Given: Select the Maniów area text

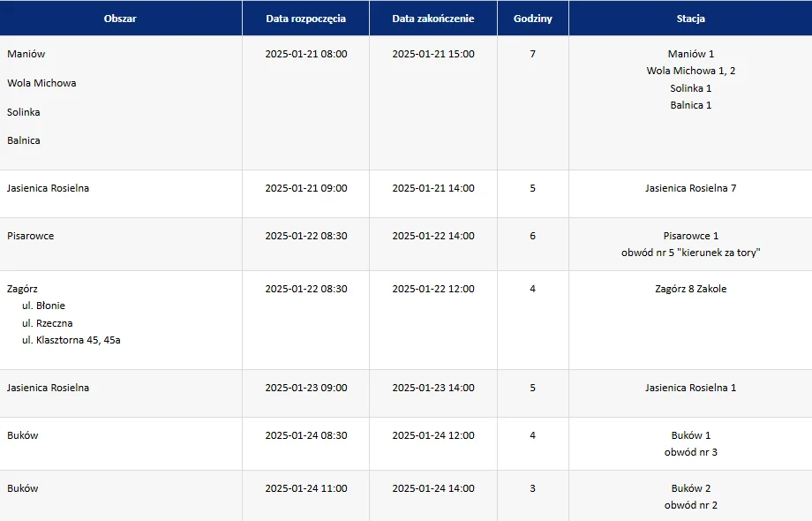Looking at the screenshot, I should [x=26, y=54].
